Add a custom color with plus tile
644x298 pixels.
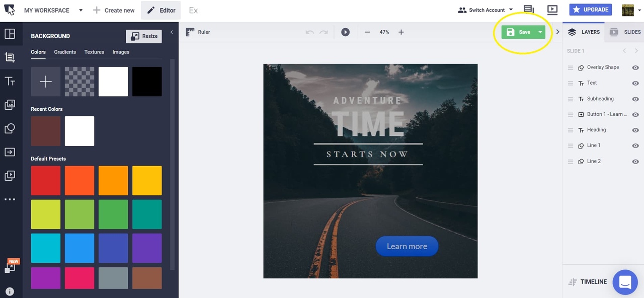(x=46, y=82)
